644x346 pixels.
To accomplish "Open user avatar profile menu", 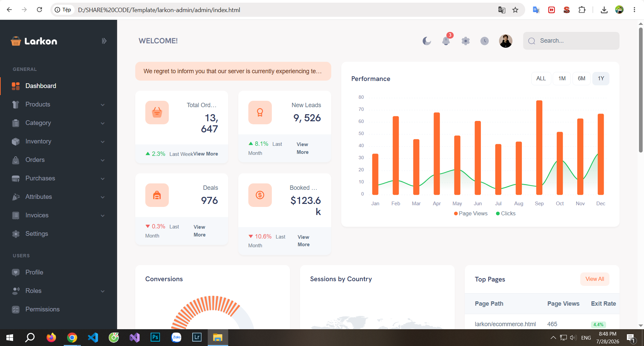I will coord(505,41).
